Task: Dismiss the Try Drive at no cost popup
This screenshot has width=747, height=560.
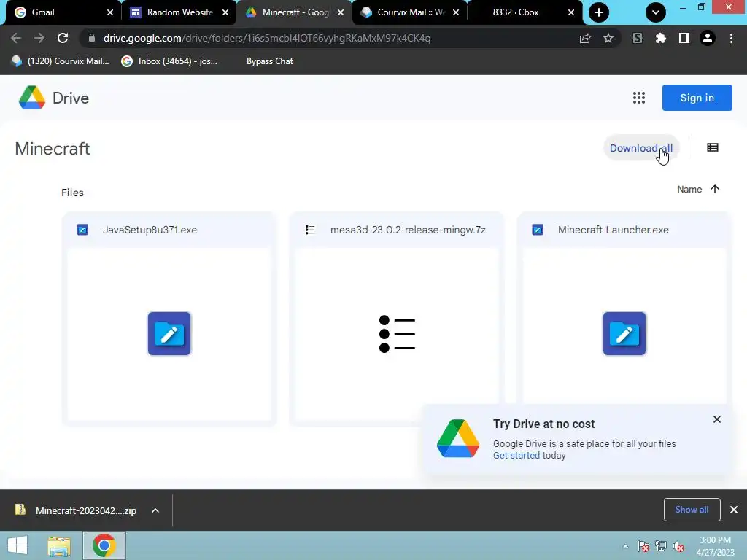Action: click(716, 419)
